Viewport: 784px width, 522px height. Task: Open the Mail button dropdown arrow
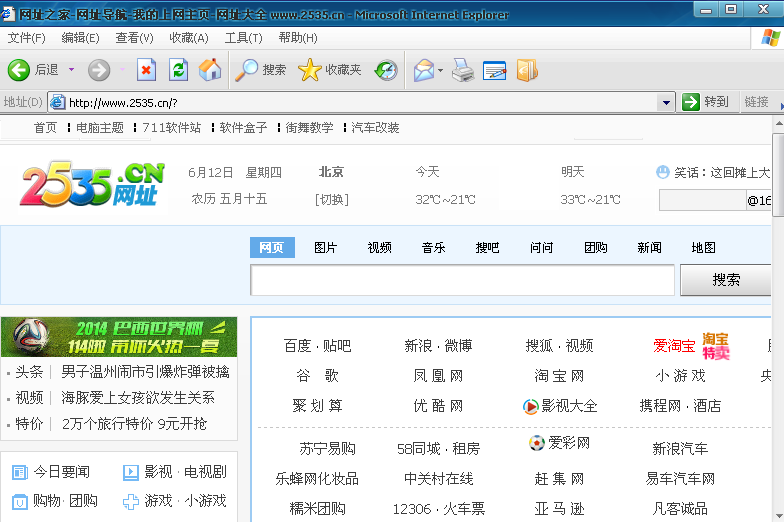click(440, 70)
